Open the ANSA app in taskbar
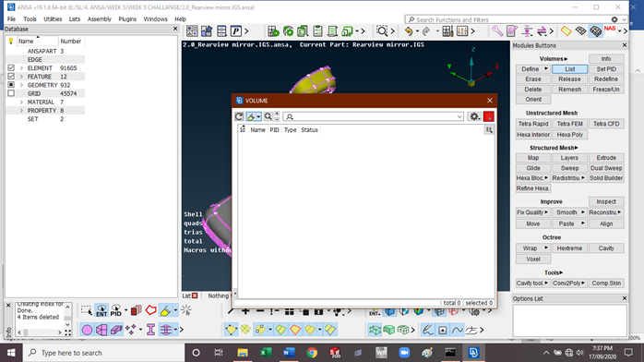The width and height of the screenshot is (644, 362). point(473,353)
